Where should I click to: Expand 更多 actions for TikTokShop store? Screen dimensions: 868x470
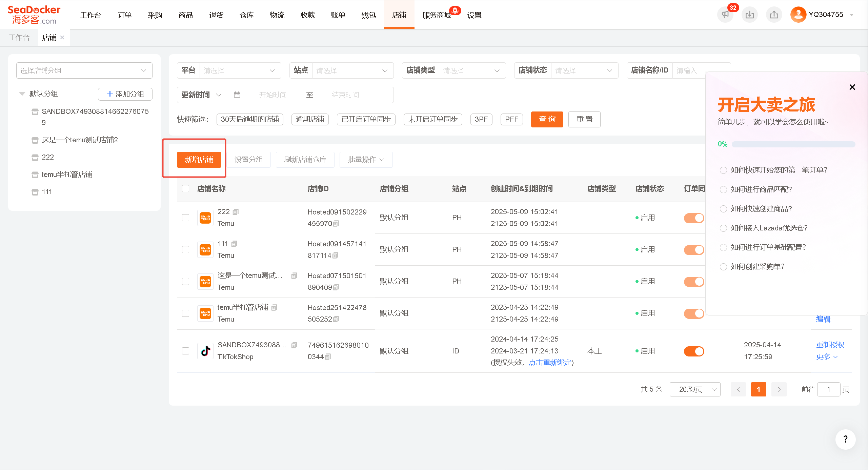coord(827,357)
